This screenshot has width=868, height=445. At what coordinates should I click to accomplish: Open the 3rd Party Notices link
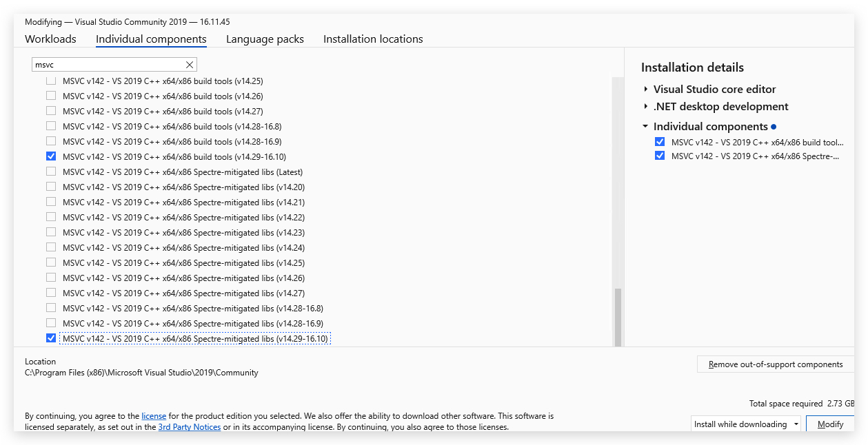190,427
